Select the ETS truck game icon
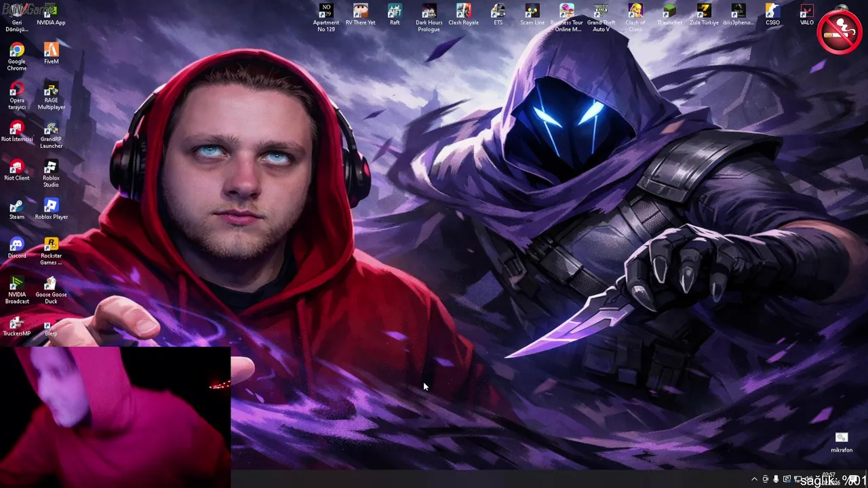 pos(498,15)
